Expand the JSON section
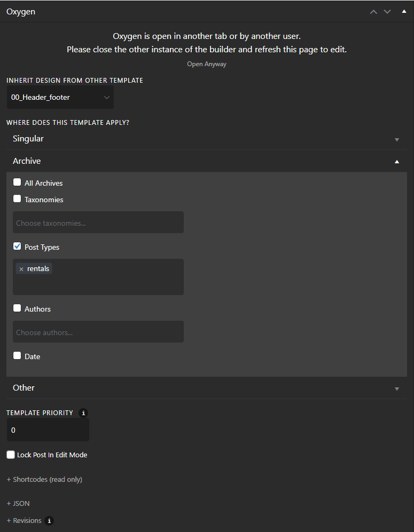This screenshot has width=414, height=532. 18,504
